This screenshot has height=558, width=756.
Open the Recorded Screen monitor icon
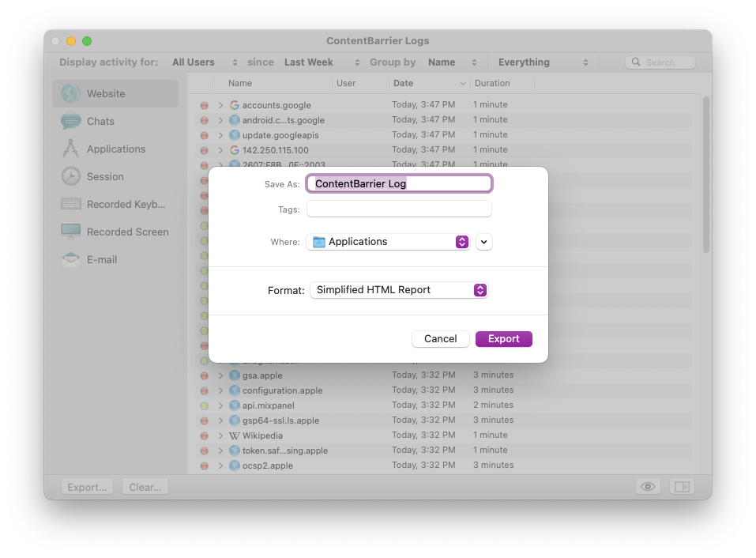(x=71, y=232)
